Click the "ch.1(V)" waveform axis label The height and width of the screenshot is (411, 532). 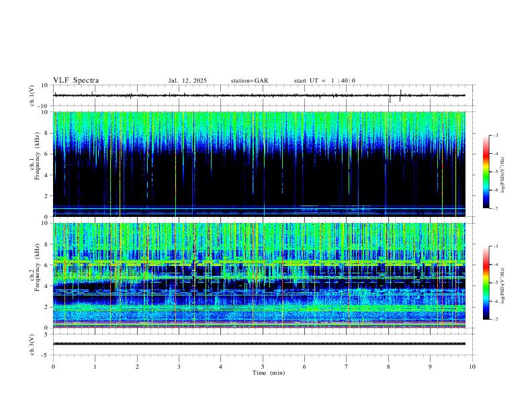coord(32,95)
